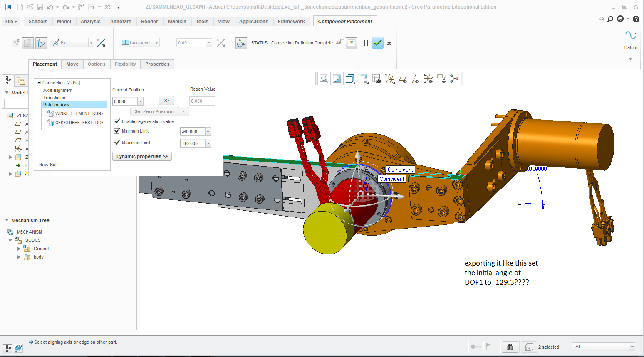Screen dimensions: 644x357
Task: Switch to the Move tab
Action: pos(72,64)
